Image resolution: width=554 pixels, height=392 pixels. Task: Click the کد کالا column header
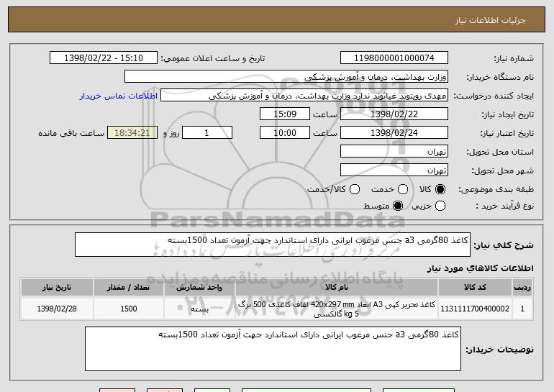[x=475, y=288]
